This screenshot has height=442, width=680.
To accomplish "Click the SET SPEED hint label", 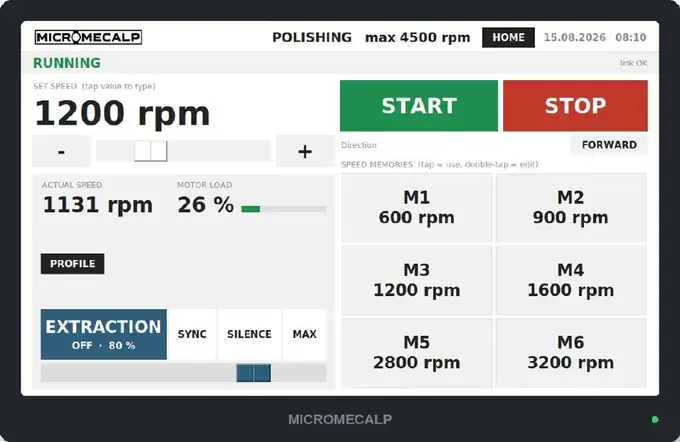I will pos(94,86).
